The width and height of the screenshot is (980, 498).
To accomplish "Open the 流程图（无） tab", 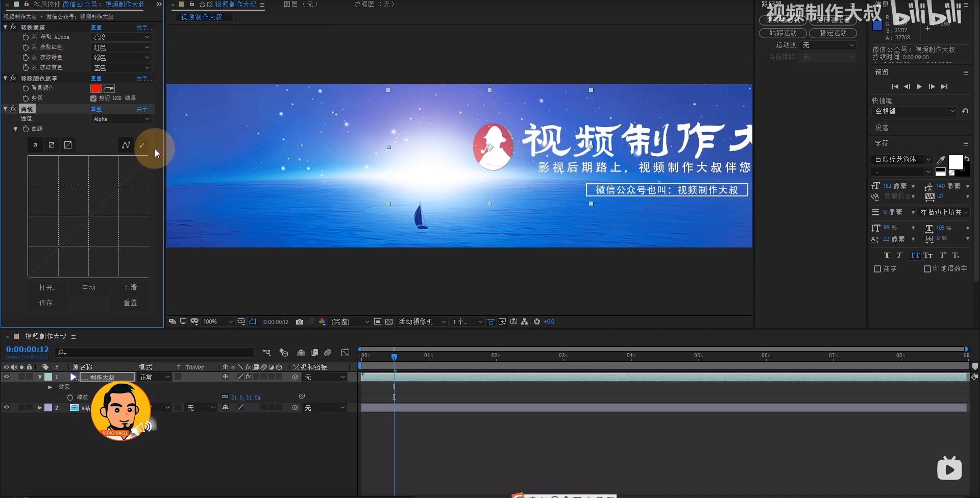I will click(375, 4).
